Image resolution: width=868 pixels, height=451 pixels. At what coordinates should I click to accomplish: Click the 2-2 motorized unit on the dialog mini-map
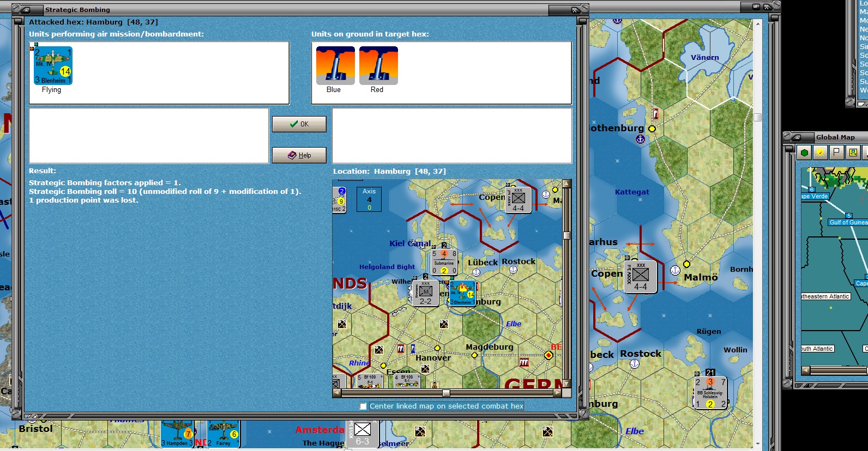(x=425, y=293)
